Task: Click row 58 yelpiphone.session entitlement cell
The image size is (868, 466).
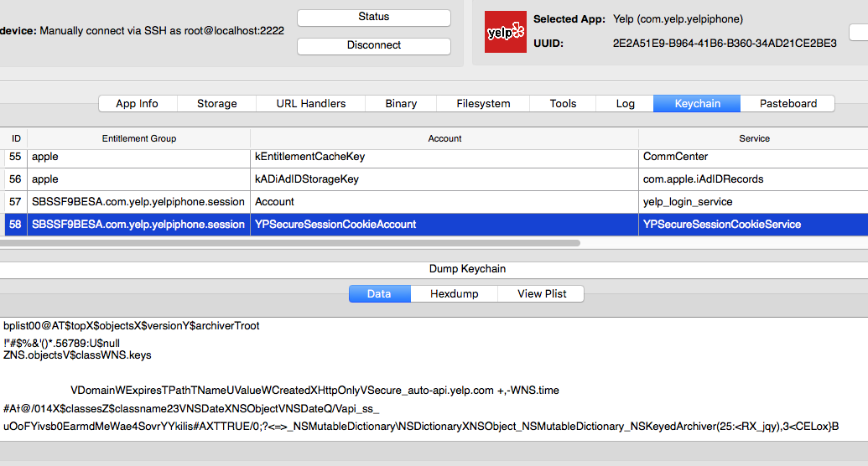Action: pyautogui.click(x=139, y=225)
